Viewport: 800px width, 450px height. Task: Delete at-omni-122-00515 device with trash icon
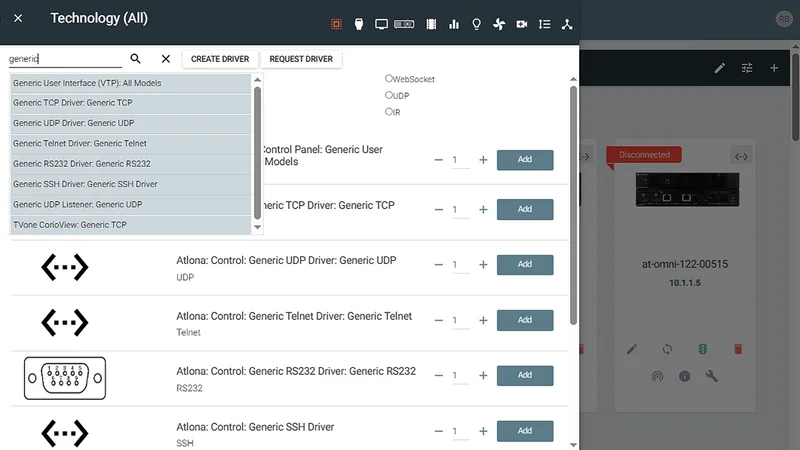point(738,349)
